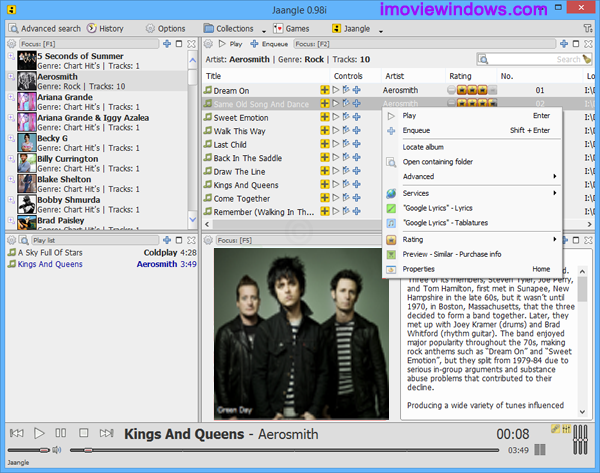Enqueue Dream On with blue plus icon
This screenshot has width=600, height=473.
click(357, 90)
